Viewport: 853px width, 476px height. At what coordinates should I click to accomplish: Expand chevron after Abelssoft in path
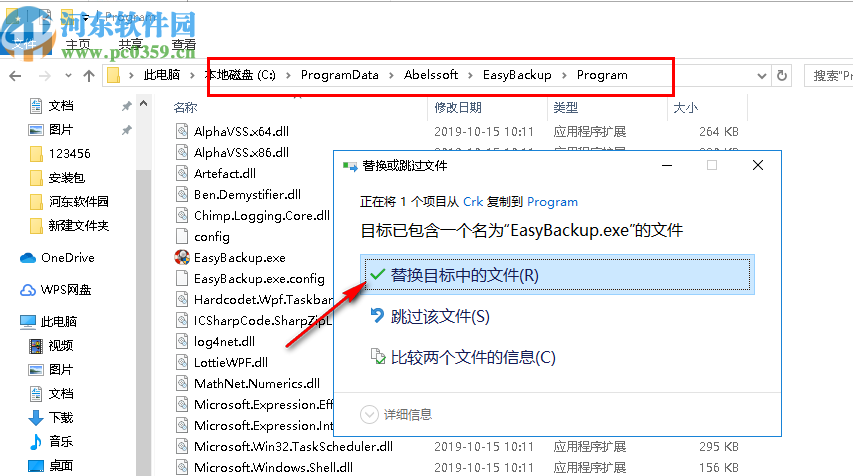(471, 76)
